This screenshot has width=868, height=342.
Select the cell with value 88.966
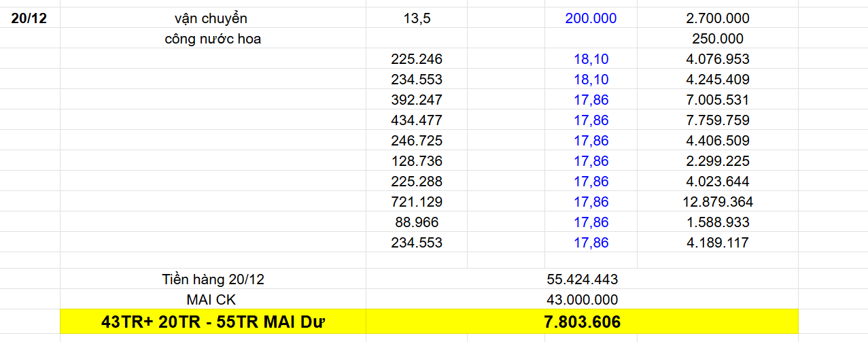(x=416, y=222)
